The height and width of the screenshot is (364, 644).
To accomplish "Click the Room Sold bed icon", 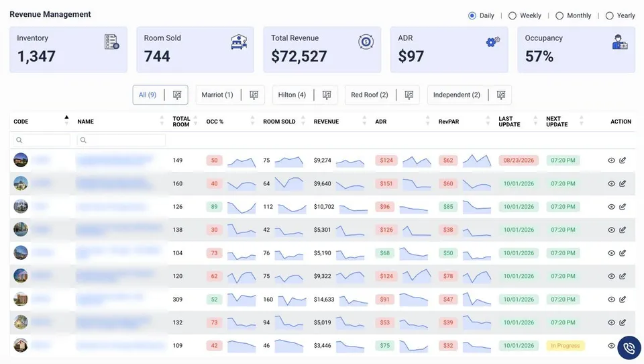I will tap(239, 42).
